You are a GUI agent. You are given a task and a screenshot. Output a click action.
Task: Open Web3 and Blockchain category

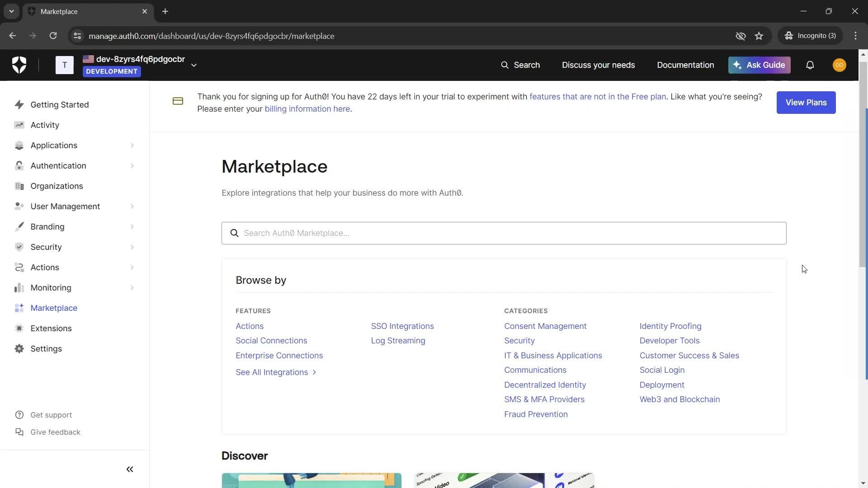click(679, 399)
